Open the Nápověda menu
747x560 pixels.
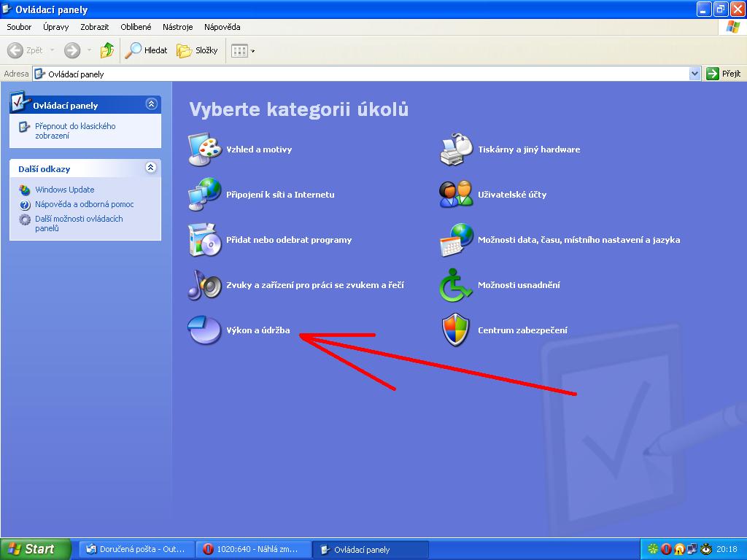[x=222, y=27]
